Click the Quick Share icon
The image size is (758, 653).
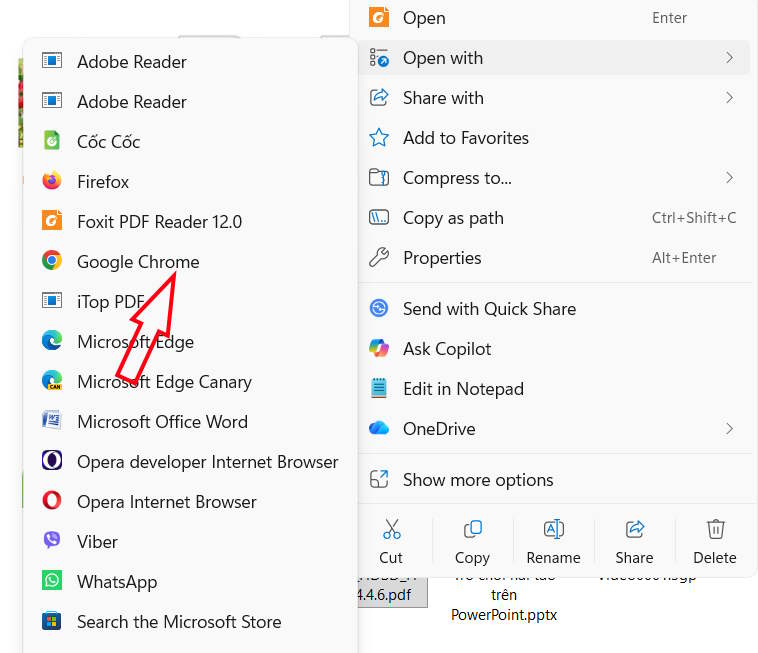pos(379,308)
